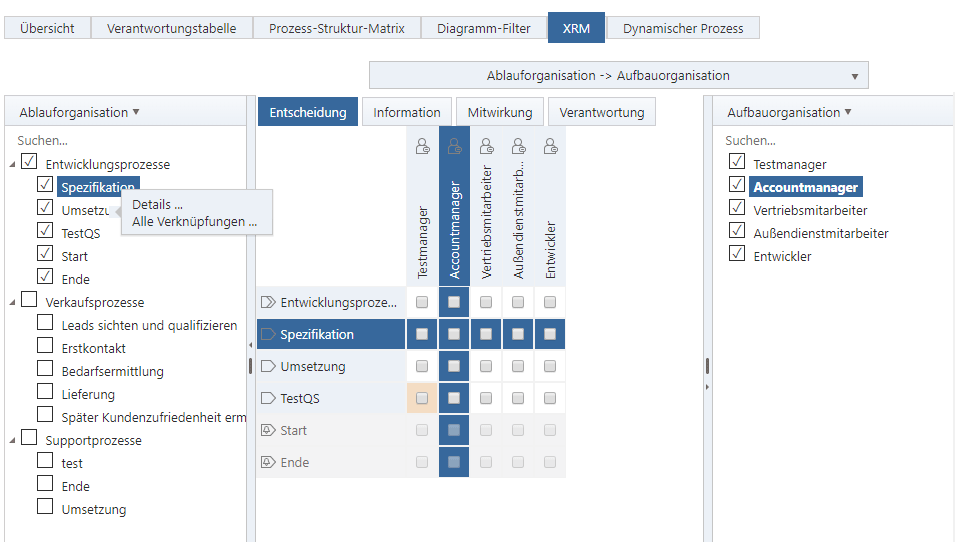Click the role icon above Vertriebsmitarbeiter column
The width and height of the screenshot is (955, 542).
point(486,147)
